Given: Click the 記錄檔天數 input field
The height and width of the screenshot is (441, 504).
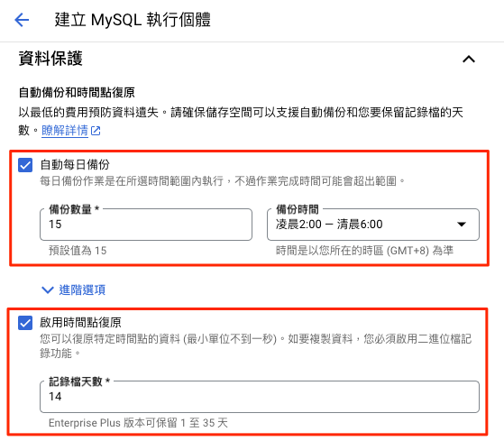Looking at the screenshot, I should coord(260,397).
